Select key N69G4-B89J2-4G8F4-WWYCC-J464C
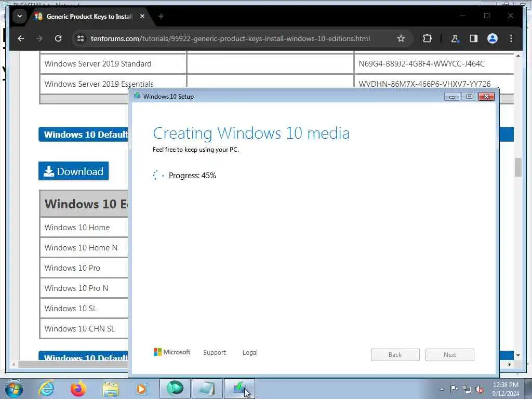This screenshot has width=532, height=399. point(422,64)
